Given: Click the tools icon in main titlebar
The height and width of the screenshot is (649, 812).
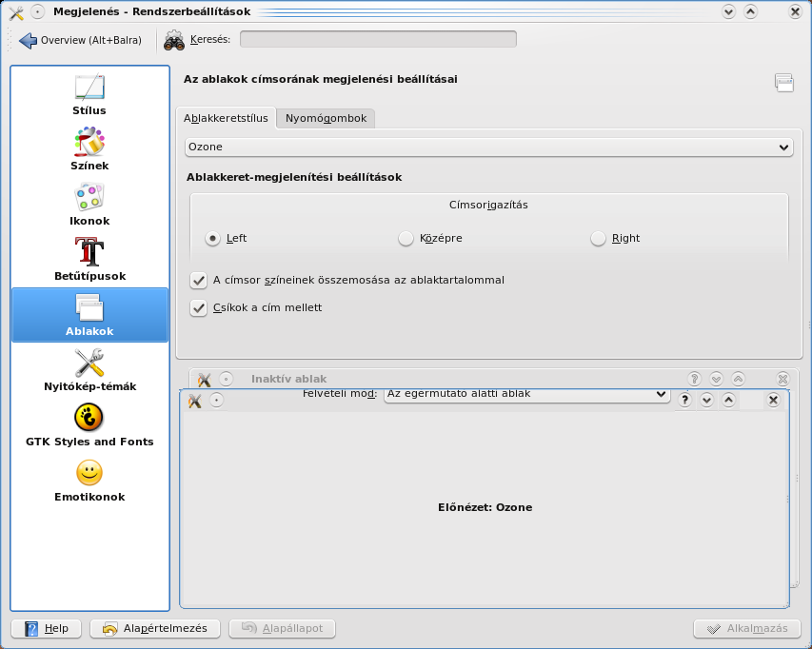Looking at the screenshot, I should tap(16, 12).
